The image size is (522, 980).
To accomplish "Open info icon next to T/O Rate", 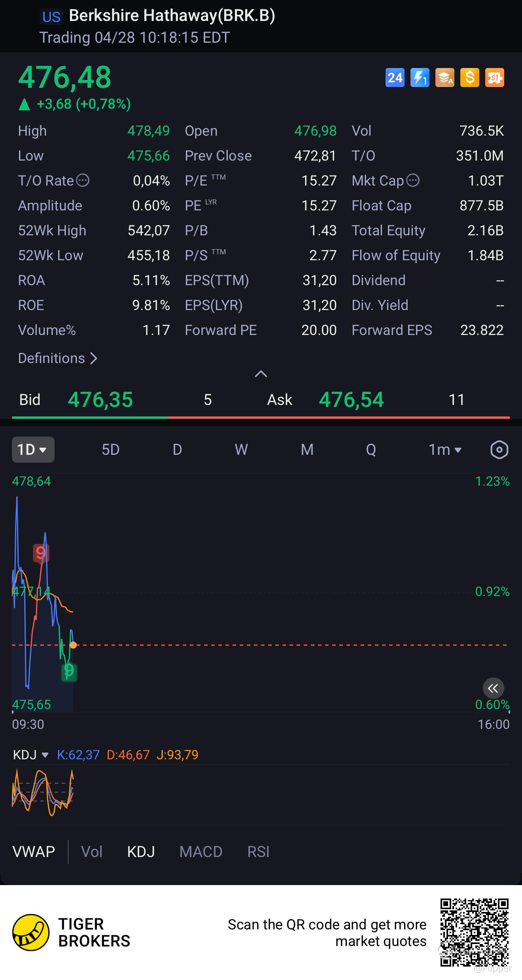I will coord(83,181).
